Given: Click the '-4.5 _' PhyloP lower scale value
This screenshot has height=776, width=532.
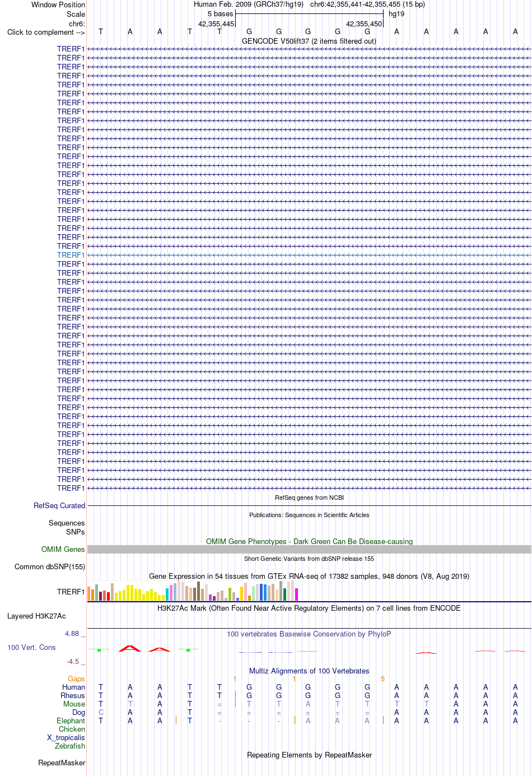Looking at the screenshot, I should [76, 661].
